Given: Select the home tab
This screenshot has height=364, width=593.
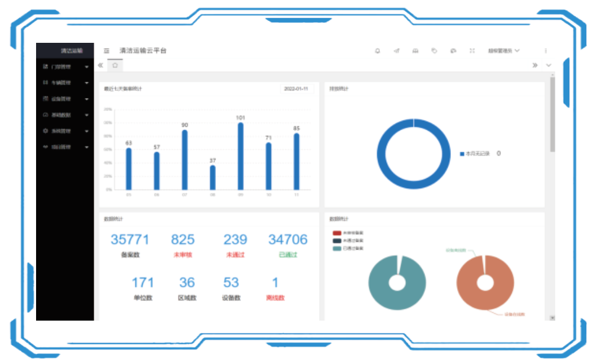Looking at the screenshot, I should 115,65.
